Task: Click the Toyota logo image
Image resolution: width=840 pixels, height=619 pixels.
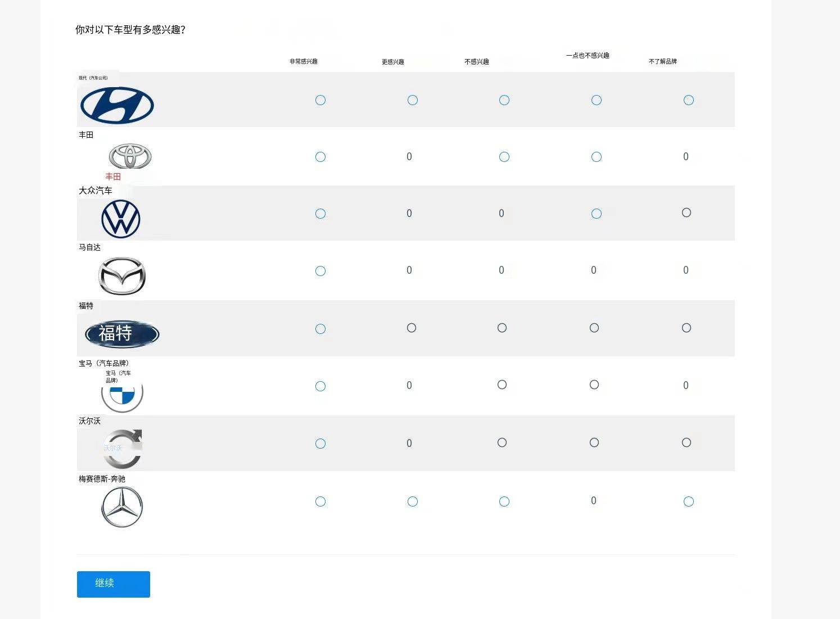Action: click(130, 156)
